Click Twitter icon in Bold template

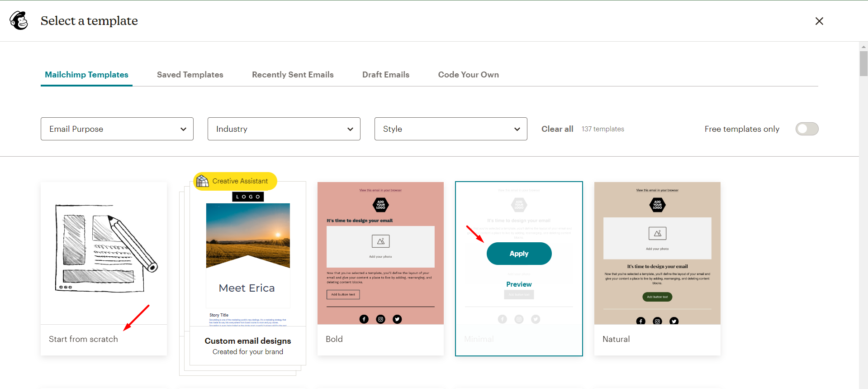[x=397, y=319]
